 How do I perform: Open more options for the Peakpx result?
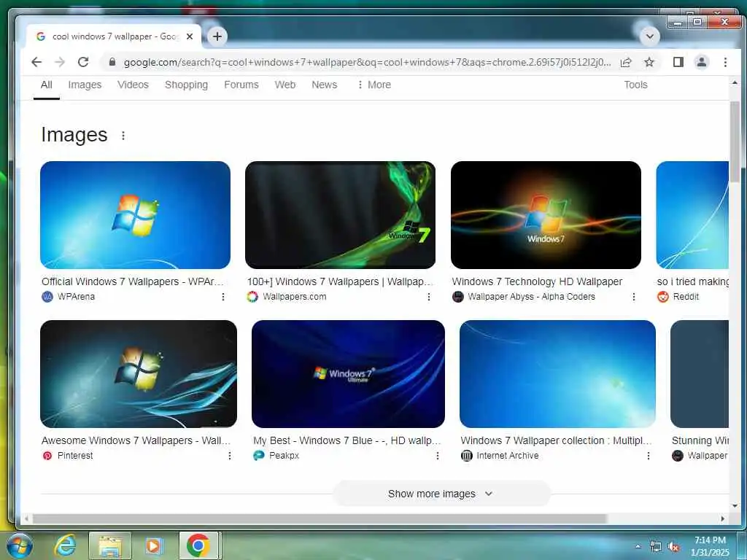438,456
